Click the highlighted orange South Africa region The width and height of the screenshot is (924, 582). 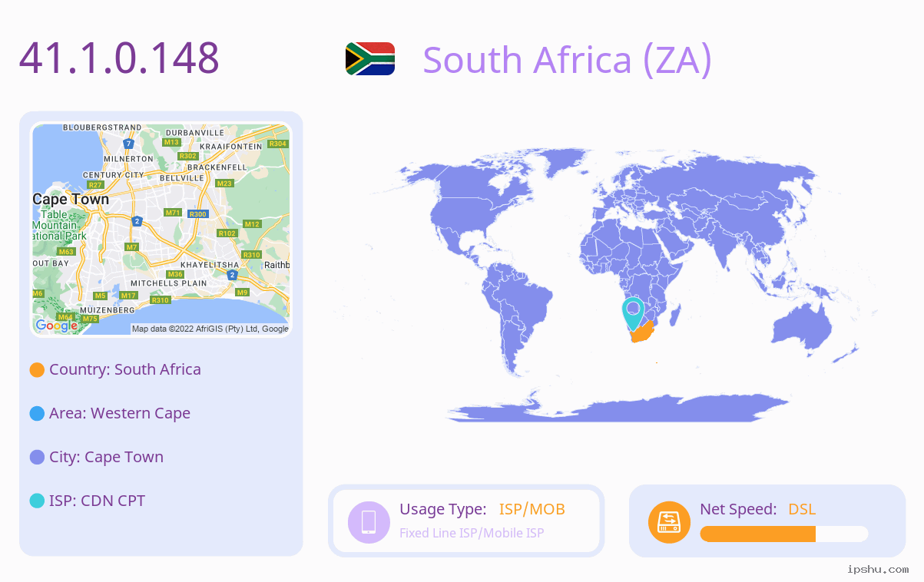(x=641, y=335)
